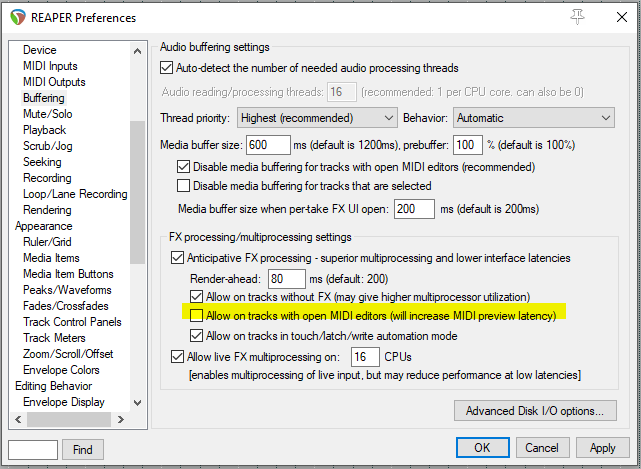The height and width of the screenshot is (469, 641).
Task: Toggle anticipative FX processing checkbox
Action: click(178, 258)
